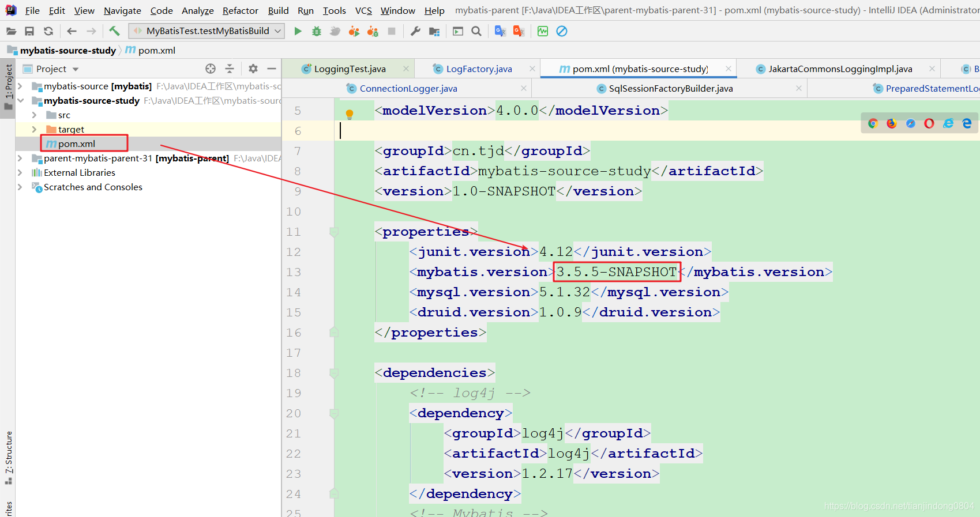Expand External Libraries node
The width and height of the screenshot is (980, 517).
click(x=20, y=172)
